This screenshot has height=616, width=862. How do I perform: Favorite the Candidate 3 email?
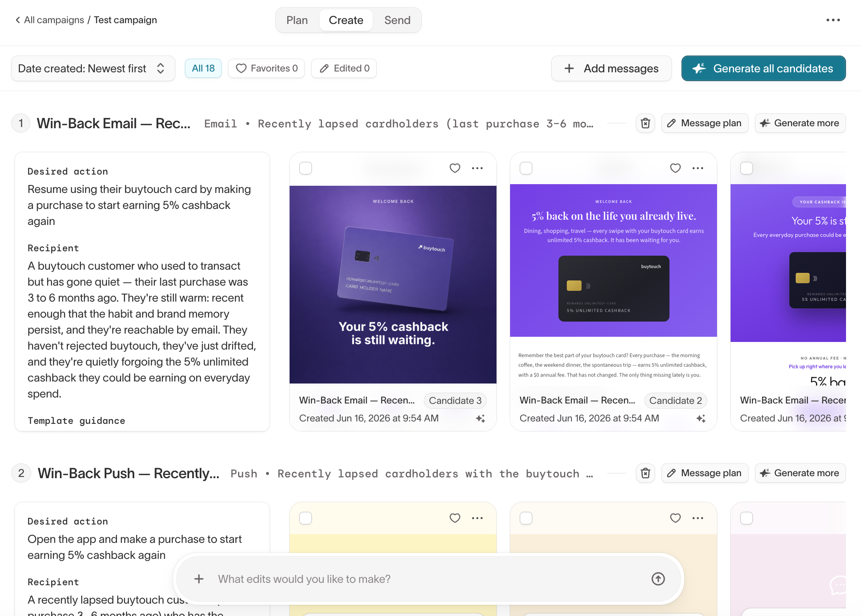[455, 168]
